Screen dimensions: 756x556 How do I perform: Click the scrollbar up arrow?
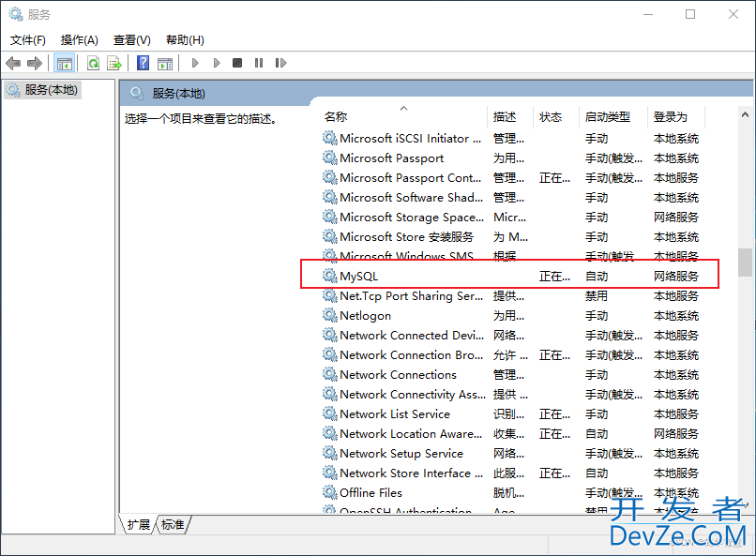point(745,114)
